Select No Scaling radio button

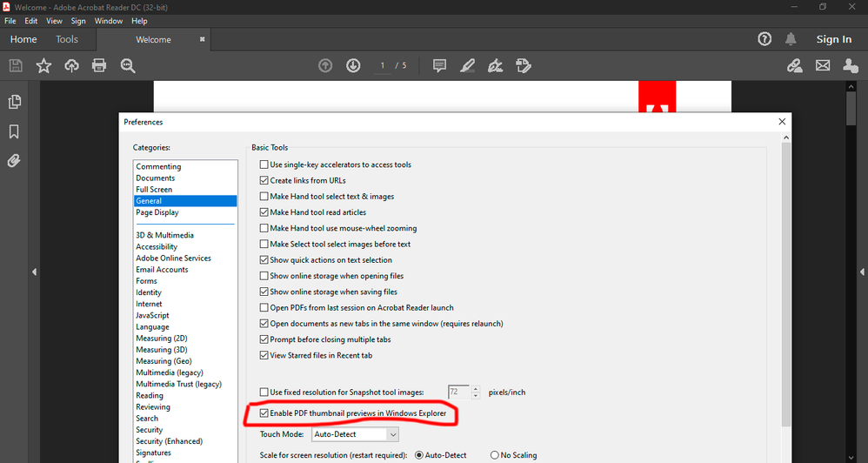pos(495,455)
